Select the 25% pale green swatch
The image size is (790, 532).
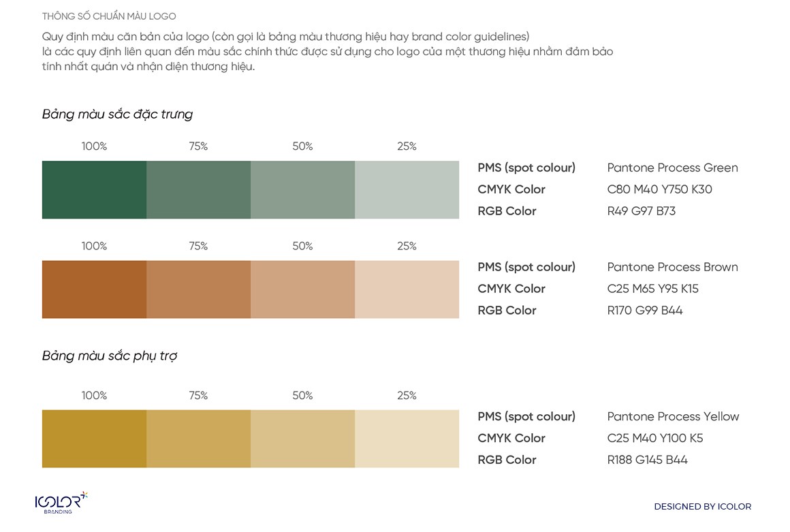point(407,190)
